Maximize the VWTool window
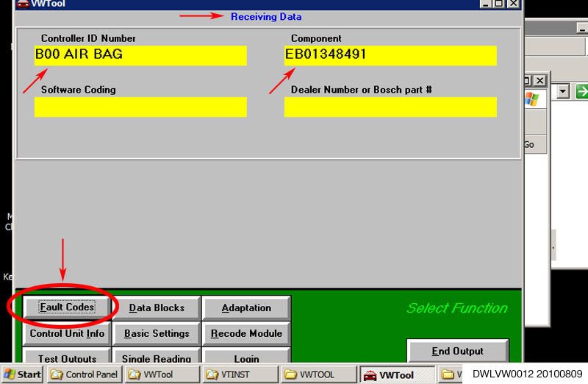588x384 pixels. [x=499, y=4]
